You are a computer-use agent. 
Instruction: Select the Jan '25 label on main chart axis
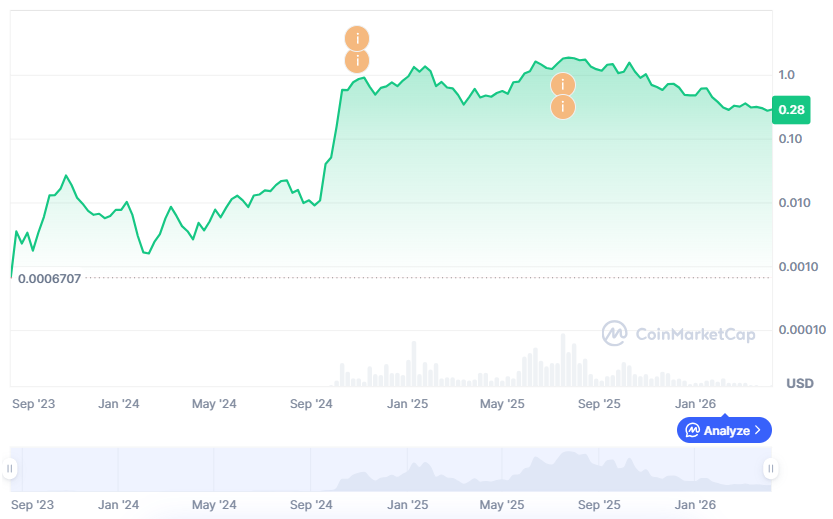click(408, 404)
